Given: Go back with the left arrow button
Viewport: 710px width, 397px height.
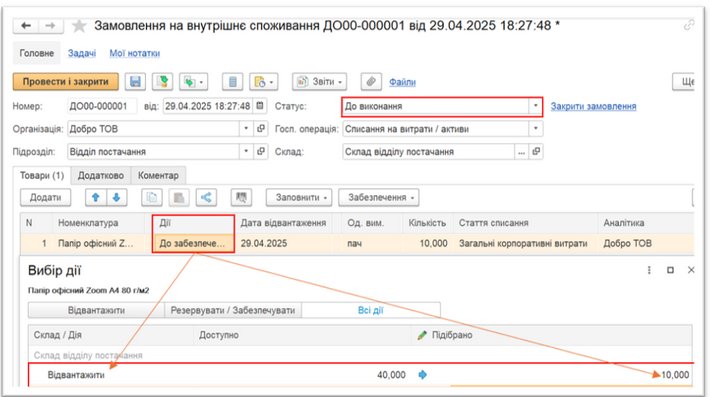Looking at the screenshot, I should pyautogui.click(x=26, y=26).
